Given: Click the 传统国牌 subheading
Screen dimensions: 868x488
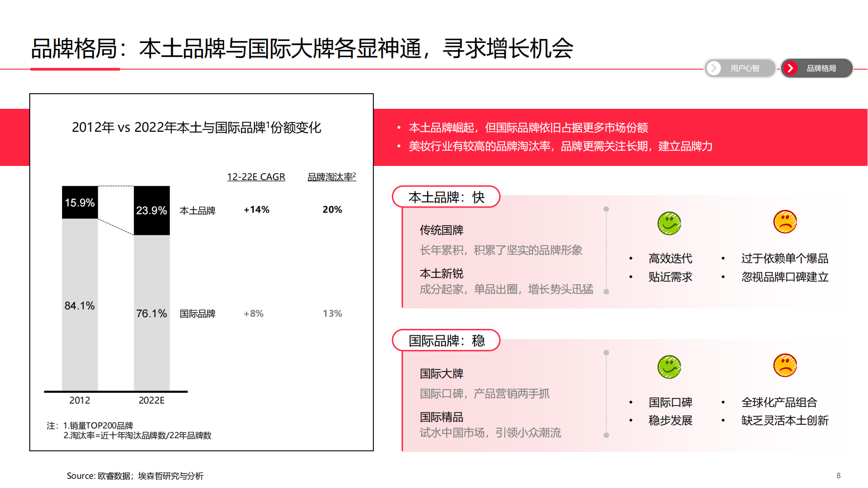Looking at the screenshot, I should [x=441, y=230].
